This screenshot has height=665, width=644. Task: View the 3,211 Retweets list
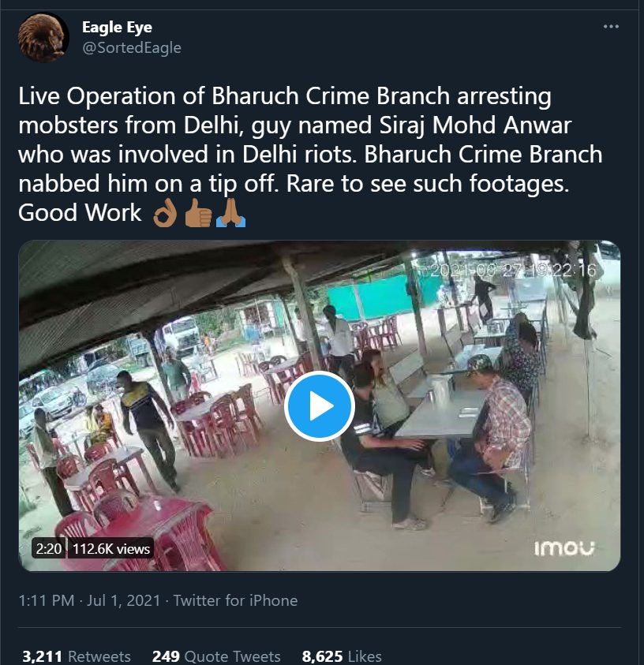[x=77, y=656]
